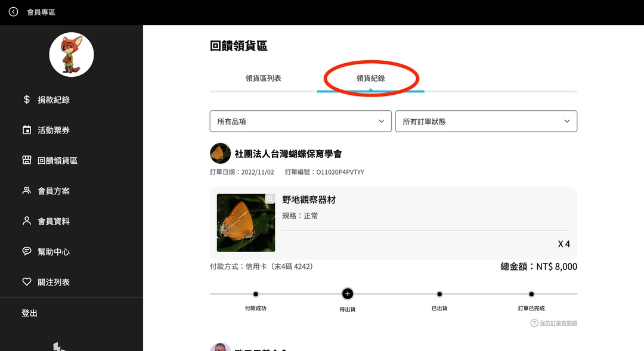The width and height of the screenshot is (644, 351).
Task: Click the 付款成功 step dot on order progress
Action: [256, 294]
